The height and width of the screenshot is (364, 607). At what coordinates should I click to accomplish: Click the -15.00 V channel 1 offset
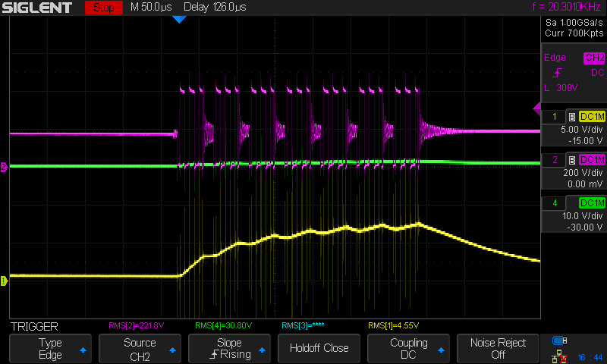pyautogui.click(x=585, y=141)
